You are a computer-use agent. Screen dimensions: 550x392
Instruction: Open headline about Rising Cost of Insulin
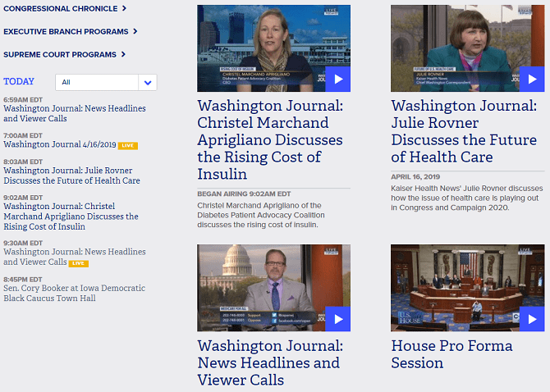point(270,139)
